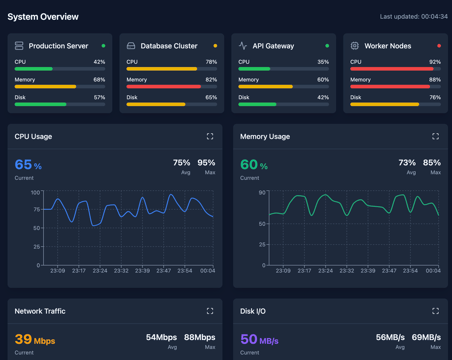Click API Gateway Memory 60% value
The width and height of the screenshot is (452, 360).
[x=323, y=80]
